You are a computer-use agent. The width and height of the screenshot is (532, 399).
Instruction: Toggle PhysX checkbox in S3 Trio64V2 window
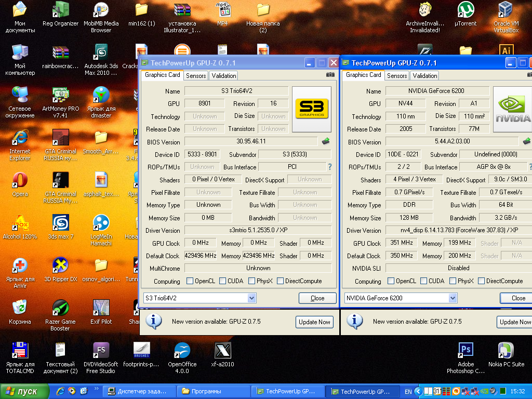[x=252, y=281]
